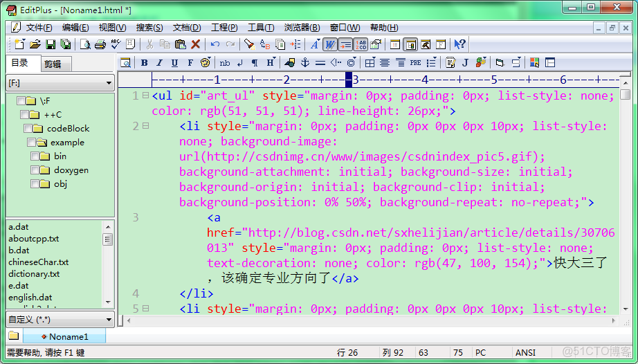
Task: Insert non-breaking space with nb icon
Action: 225,63
